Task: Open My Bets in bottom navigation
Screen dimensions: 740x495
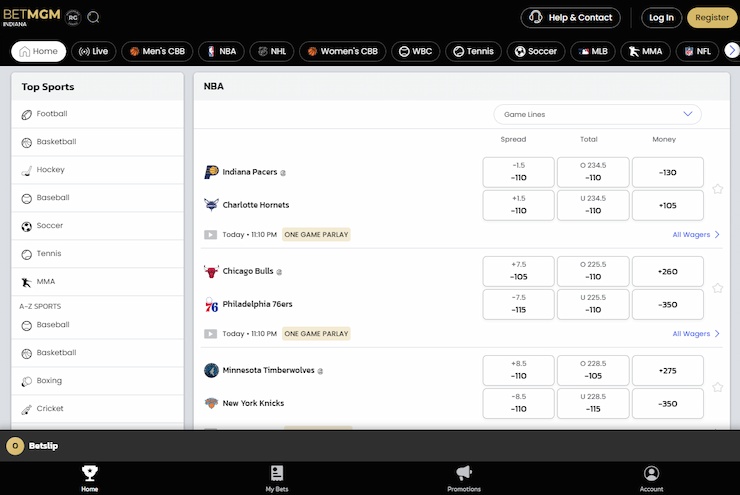Action: coord(277,478)
